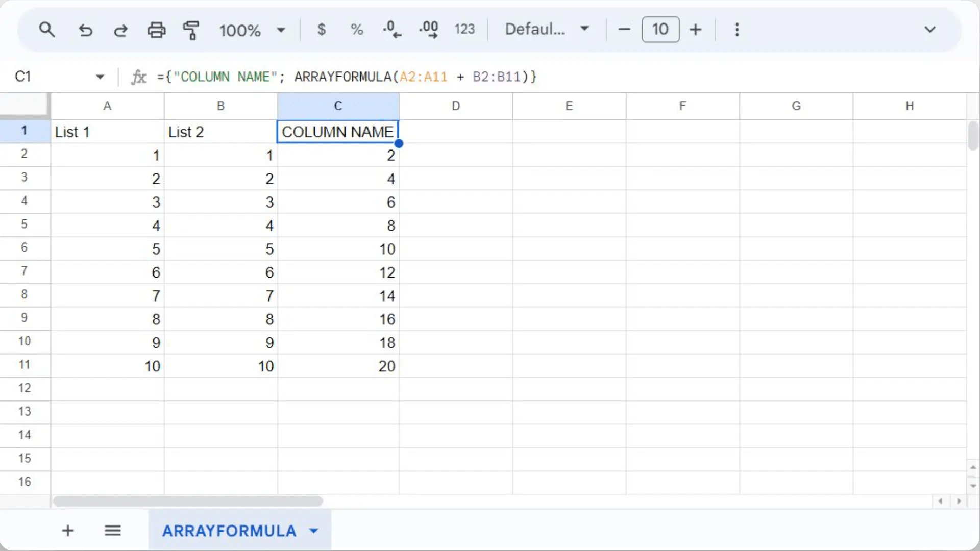
Task: Open the ARRAYFORMULA sheet tab menu arrow
Action: click(314, 531)
